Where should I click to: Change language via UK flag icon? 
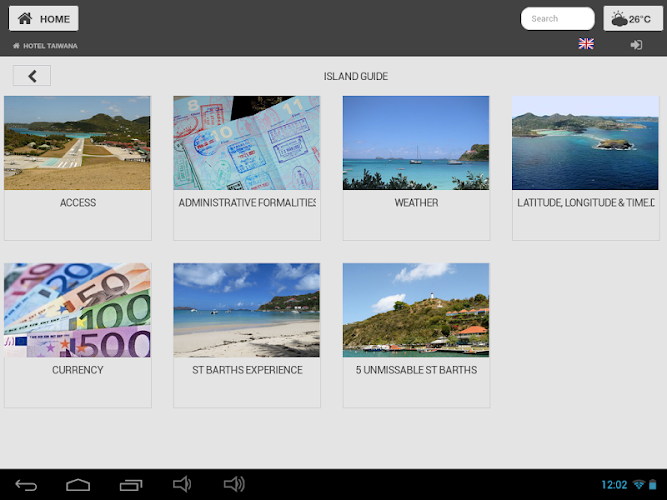(x=586, y=44)
